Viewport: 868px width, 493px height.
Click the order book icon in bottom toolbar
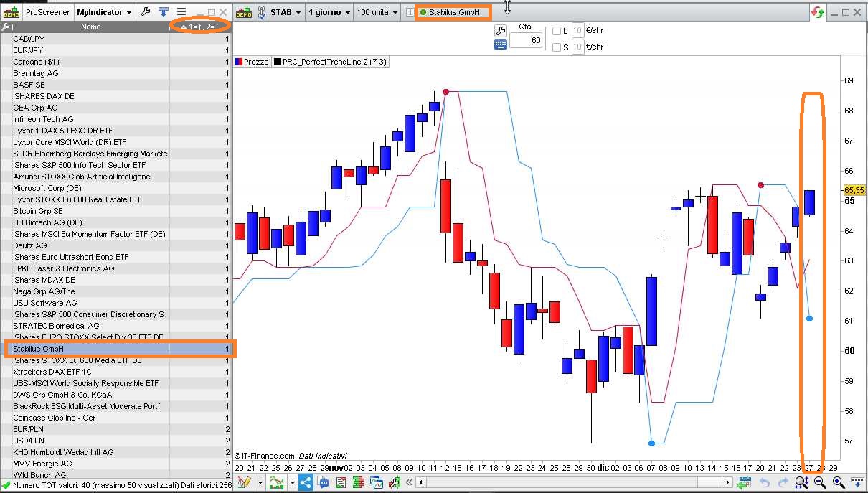[x=359, y=482]
